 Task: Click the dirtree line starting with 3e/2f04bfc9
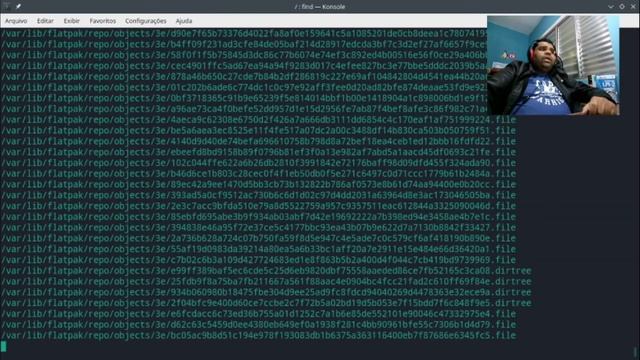click(266, 303)
